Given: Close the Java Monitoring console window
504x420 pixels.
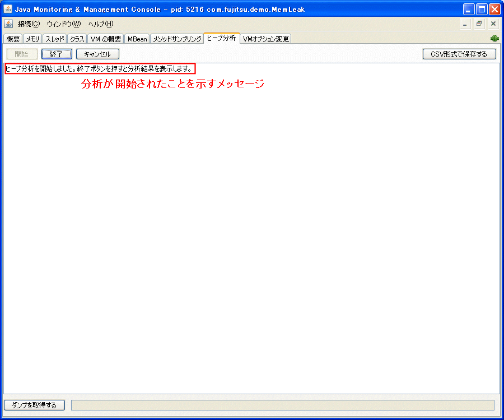Looking at the screenshot, I should pyautogui.click(x=494, y=10).
